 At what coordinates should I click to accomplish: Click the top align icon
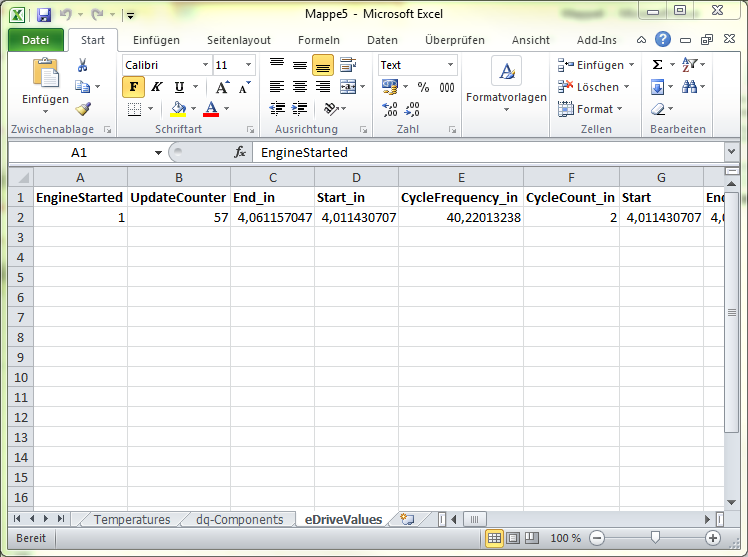pos(277,65)
